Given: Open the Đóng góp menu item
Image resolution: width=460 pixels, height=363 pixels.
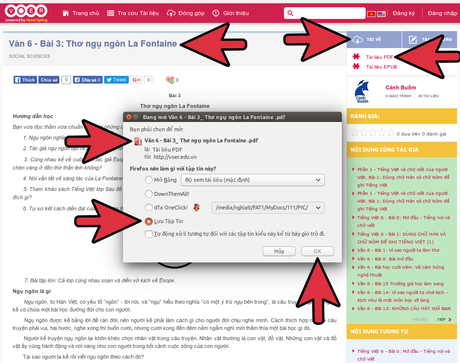Looking at the screenshot, I should [x=186, y=13].
